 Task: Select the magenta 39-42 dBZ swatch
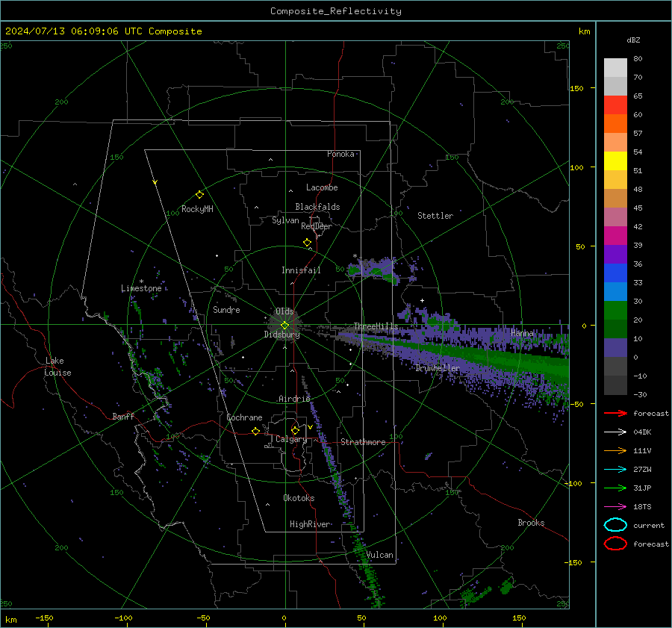615,235
